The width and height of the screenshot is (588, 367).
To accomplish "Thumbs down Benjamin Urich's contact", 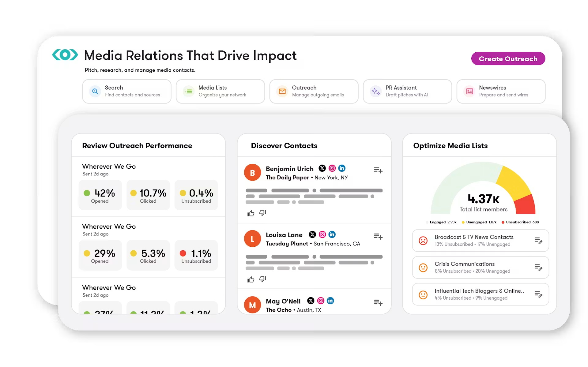I will pyautogui.click(x=263, y=213).
